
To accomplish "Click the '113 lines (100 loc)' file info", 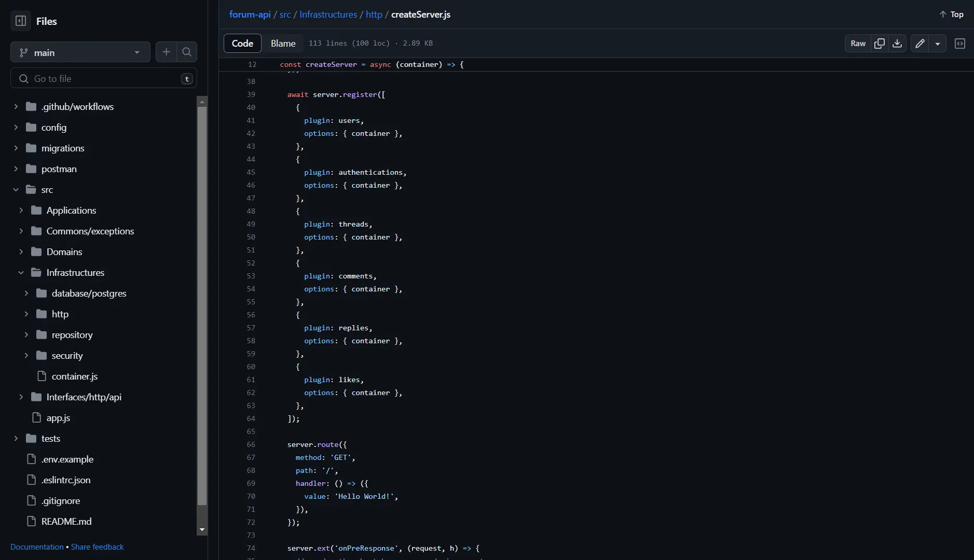I will [349, 43].
